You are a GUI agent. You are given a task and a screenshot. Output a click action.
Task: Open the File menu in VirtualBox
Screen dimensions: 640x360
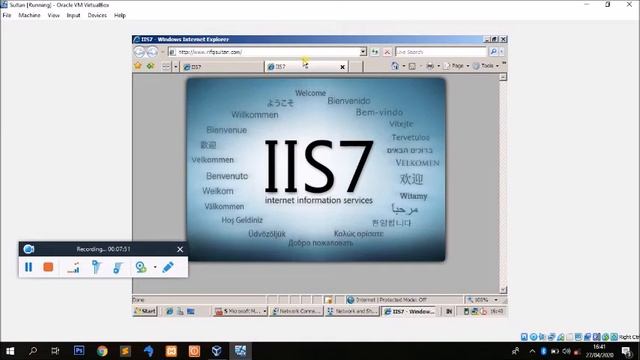[x=7, y=15]
